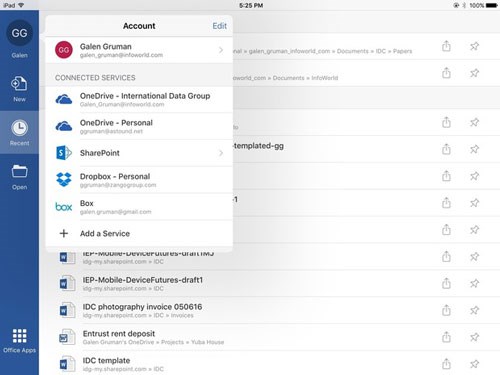Click Add a Service
This screenshot has width=500, height=375.
(x=139, y=233)
